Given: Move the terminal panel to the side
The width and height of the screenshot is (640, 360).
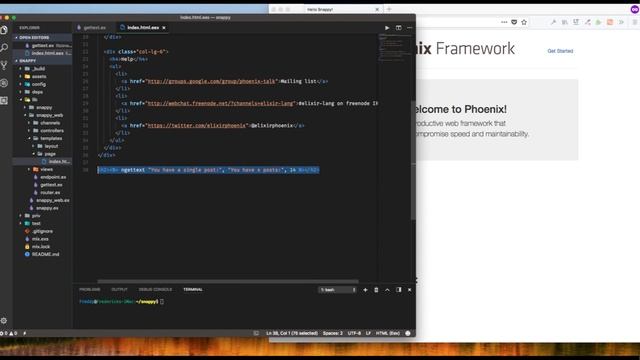Looking at the screenshot, I should pos(399,290).
